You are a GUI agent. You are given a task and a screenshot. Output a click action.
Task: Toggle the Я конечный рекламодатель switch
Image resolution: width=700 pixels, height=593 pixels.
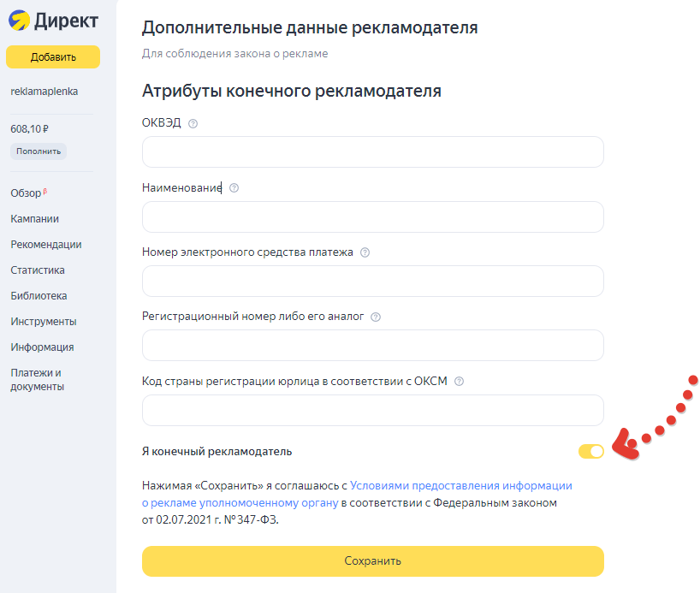tap(590, 451)
